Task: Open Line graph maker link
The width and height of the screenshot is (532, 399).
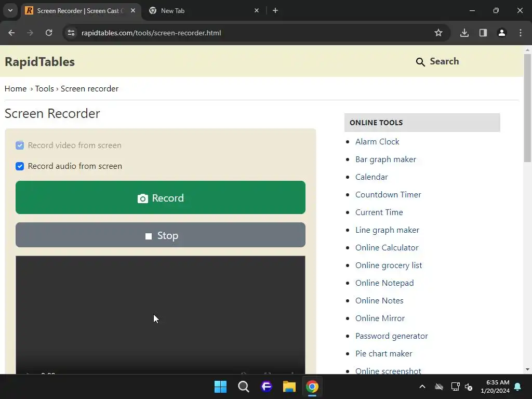Action: pyautogui.click(x=387, y=230)
